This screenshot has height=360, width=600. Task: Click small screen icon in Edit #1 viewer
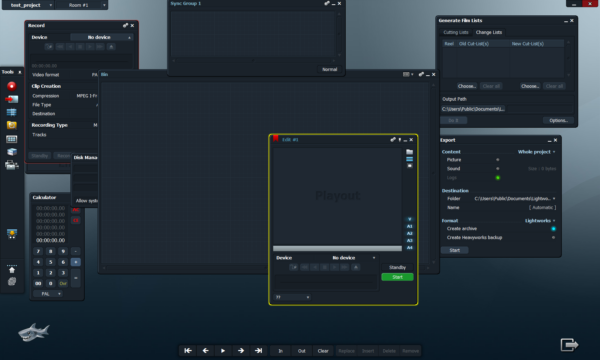tap(409, 166)
